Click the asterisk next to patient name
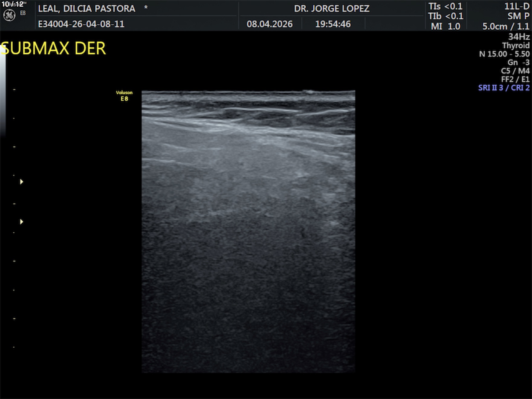The height and width of the screenshot is (399, 532). [146, 8]
